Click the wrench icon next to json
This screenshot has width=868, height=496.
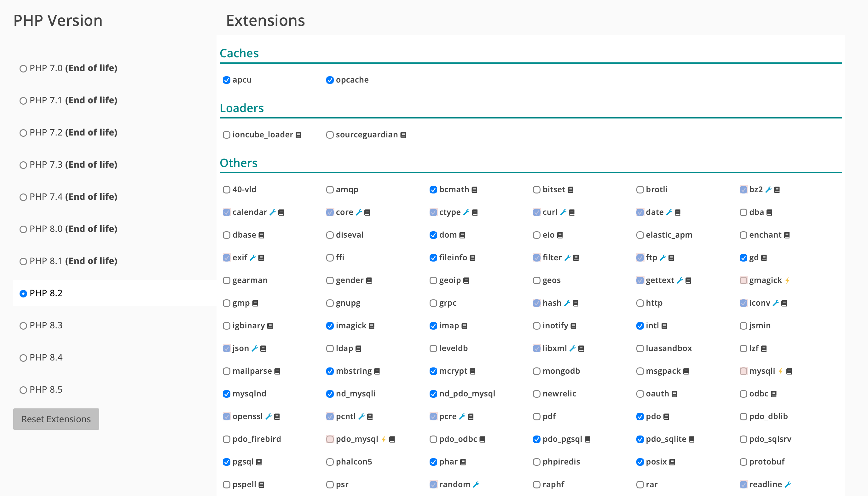click(254, 349)
